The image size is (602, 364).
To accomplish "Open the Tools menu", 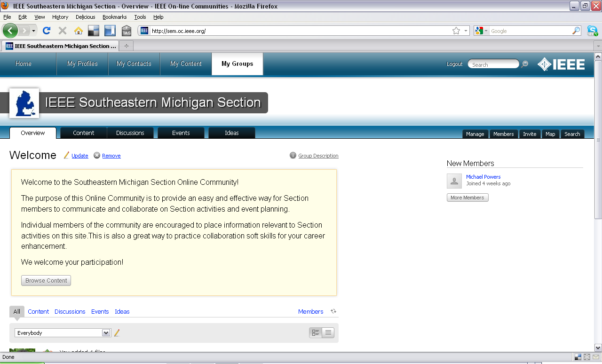I will point(140,17).
